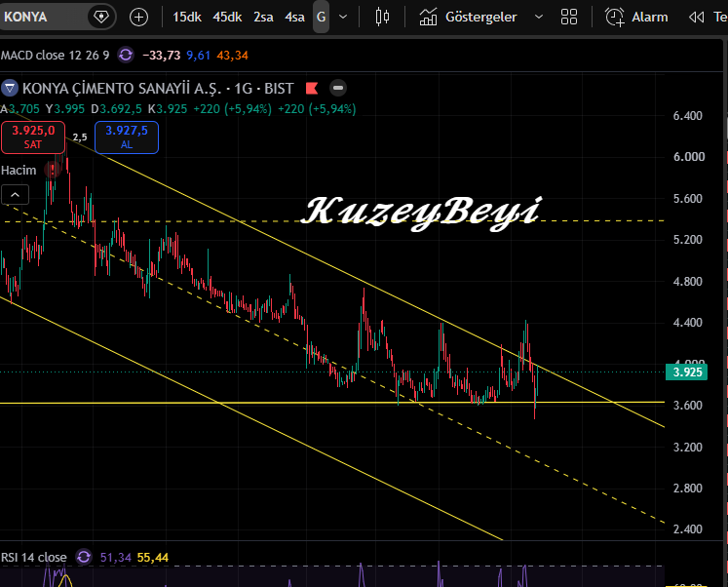
Task: Open the candlestick chart type selector
Action: pos(382,18)
